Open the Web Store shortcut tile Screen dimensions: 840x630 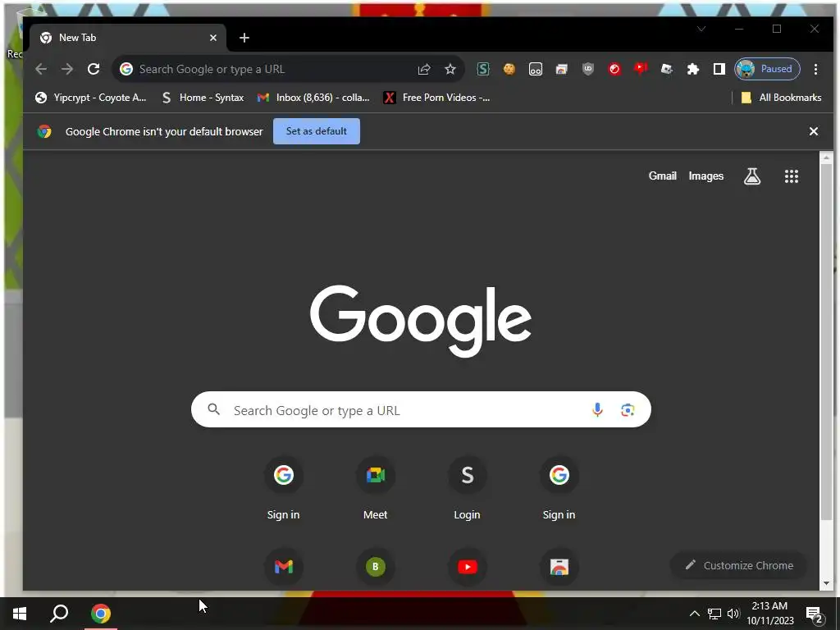559,567
